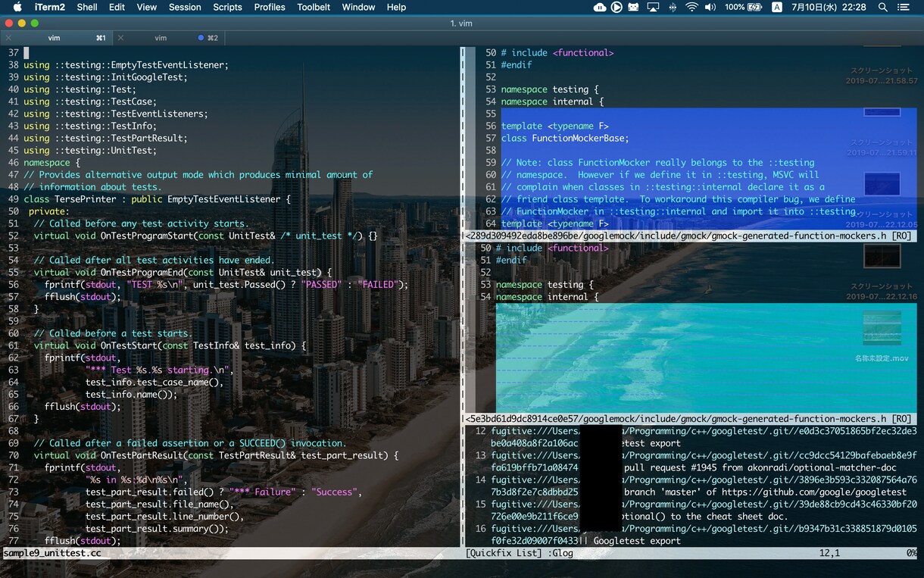
Task: Open the volume control menu
Action: (x=710, y=7)
